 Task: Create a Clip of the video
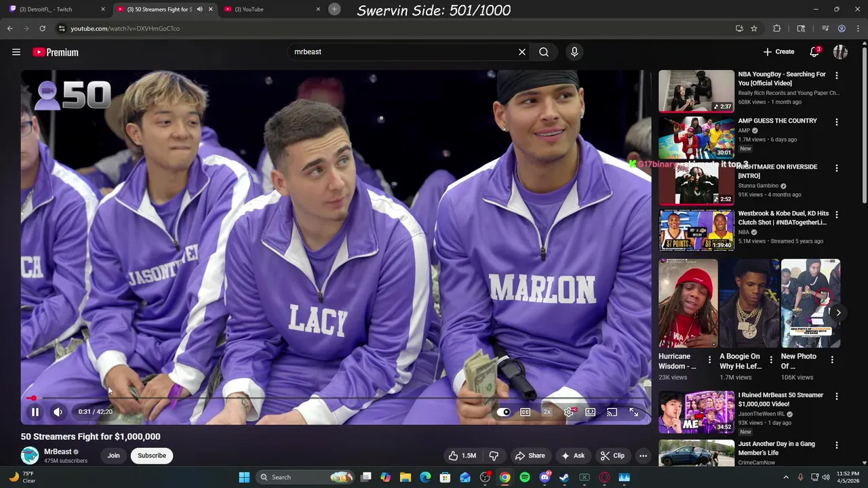click(612, 455)
